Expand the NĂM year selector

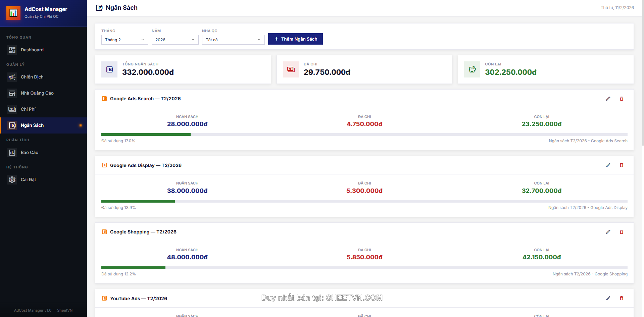(x=175, y=40)
